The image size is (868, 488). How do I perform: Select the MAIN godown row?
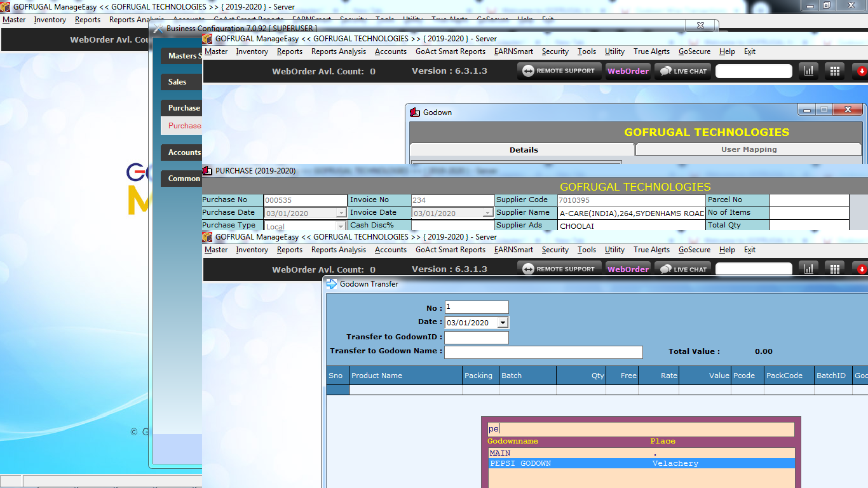pyautogui.click(x=641, y=453)
